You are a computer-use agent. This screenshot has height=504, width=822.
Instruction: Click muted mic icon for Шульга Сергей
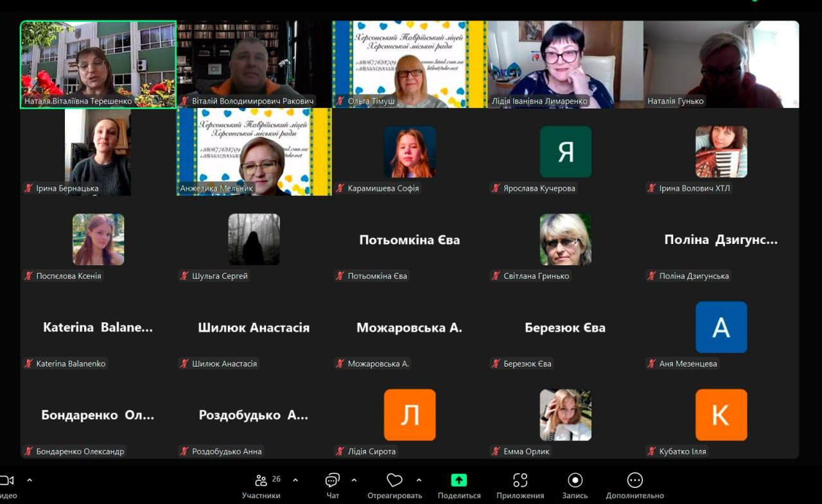(184, 275)
